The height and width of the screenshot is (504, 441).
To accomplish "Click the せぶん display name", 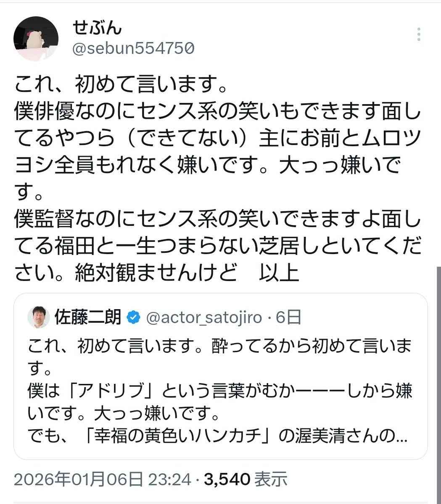I will coord(97,28).
